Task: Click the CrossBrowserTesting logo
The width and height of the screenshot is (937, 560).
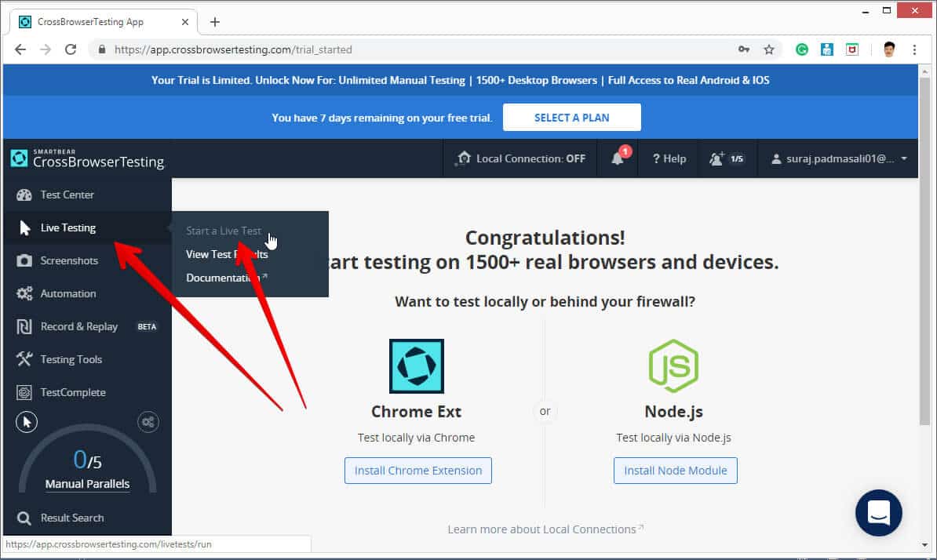Action: tap(87, 158)
